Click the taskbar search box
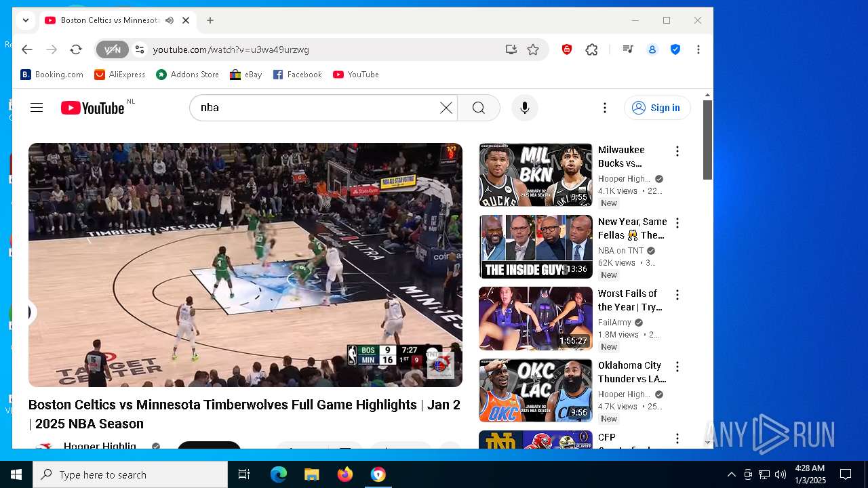Screen dimensions: 868x488 [x=130, y=474]
